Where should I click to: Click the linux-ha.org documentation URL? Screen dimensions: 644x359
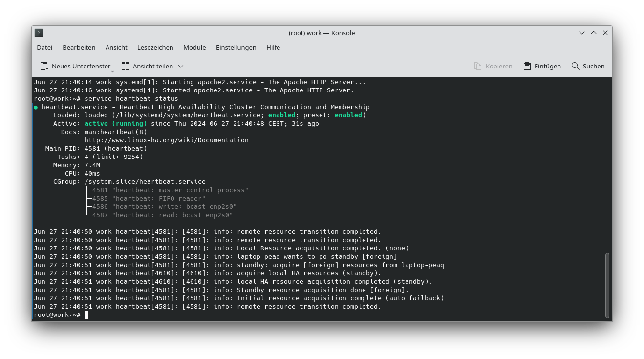pyautogui.click(x=166, y=140)
